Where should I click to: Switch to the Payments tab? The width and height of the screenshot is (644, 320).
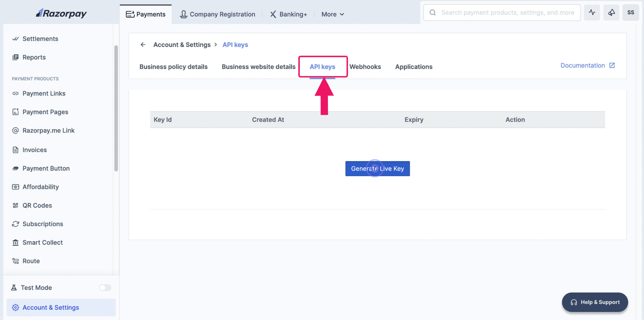pos(146,14)
